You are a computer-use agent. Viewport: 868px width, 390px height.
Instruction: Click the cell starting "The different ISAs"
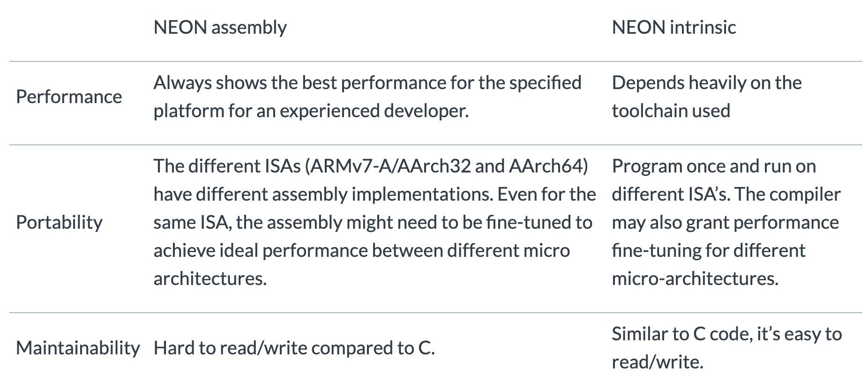tap(374, 223)
